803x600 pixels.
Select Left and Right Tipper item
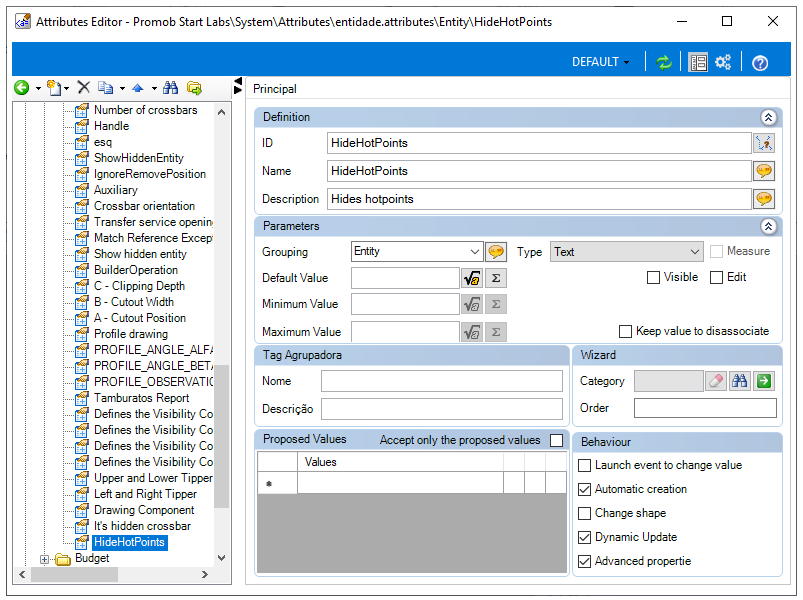tap(145, 494)
